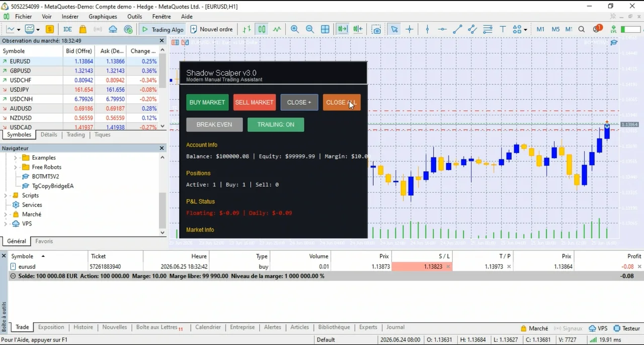Select USDJPY row in market watch

click(79, 90)
